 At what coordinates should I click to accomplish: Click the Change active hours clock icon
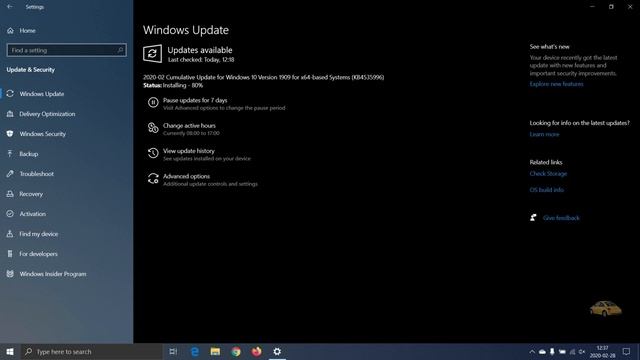[x=153, y=128]
